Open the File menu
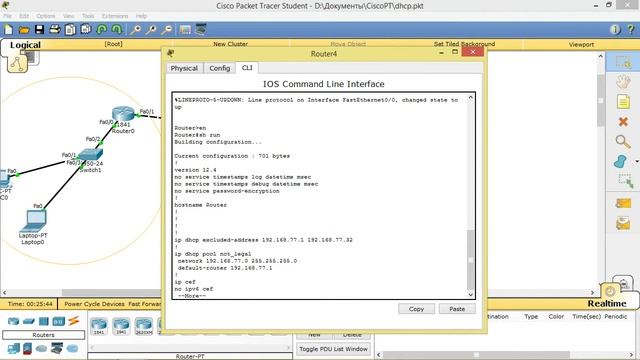Image resolution: width=640 pixels, height=360 pixels. [x=8, y=16]
